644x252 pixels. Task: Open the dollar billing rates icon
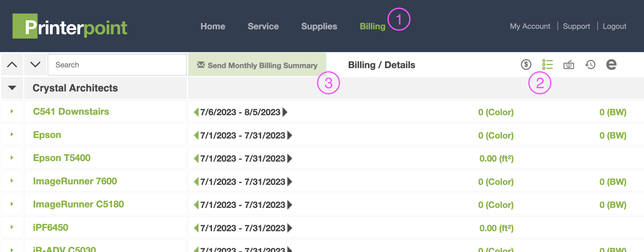tap(526, 64)
